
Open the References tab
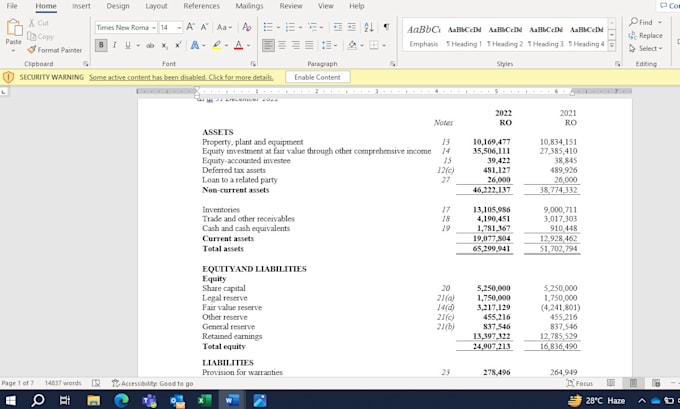pyautogui.click(x=201, y=6)
